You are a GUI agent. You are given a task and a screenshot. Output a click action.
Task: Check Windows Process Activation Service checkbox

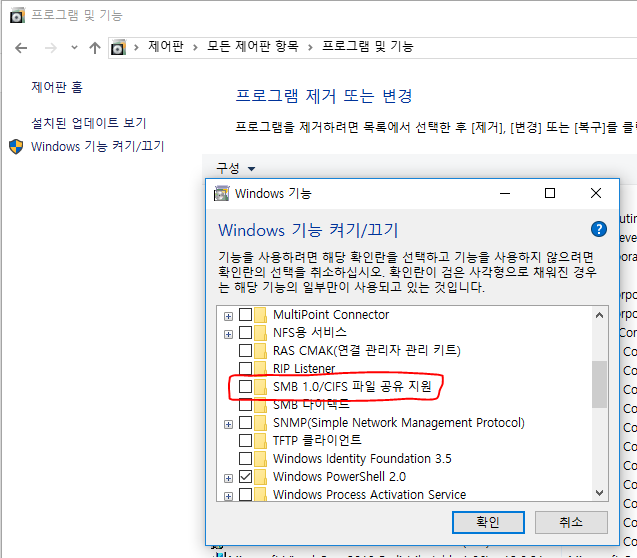[245, 494]
